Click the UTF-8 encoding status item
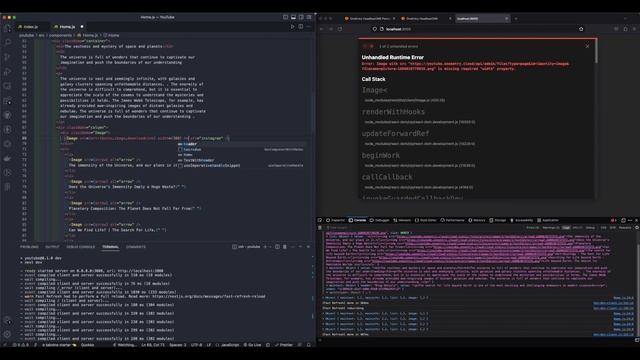640x360 pixels. (x=196, y=345)
